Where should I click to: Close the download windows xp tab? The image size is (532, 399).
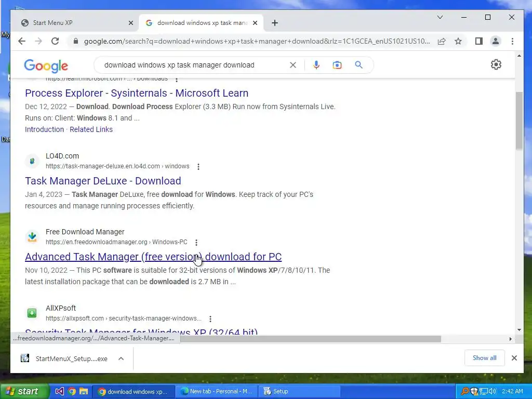click(x=255, y=23)
